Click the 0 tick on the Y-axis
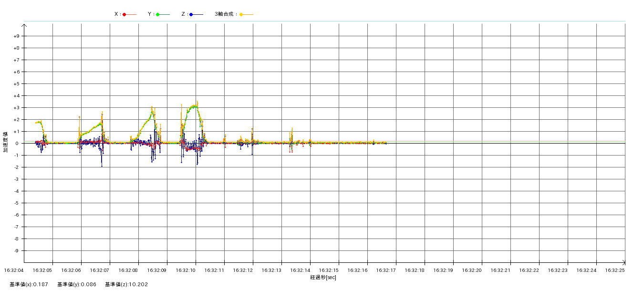This screenshot has height=291, width=644. pyautogui.click(x=16, y=144)
